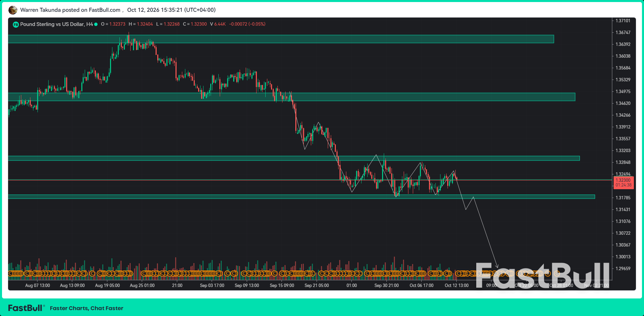
Task: Click time axis label Sep 21 05:00
Action: click(x=317, y=286)
